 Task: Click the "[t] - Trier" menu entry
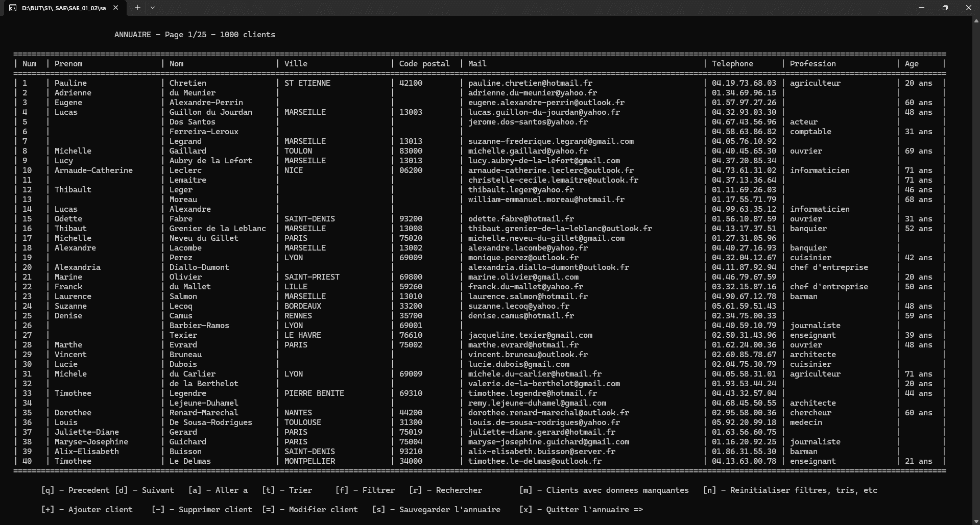coord(286,490)
